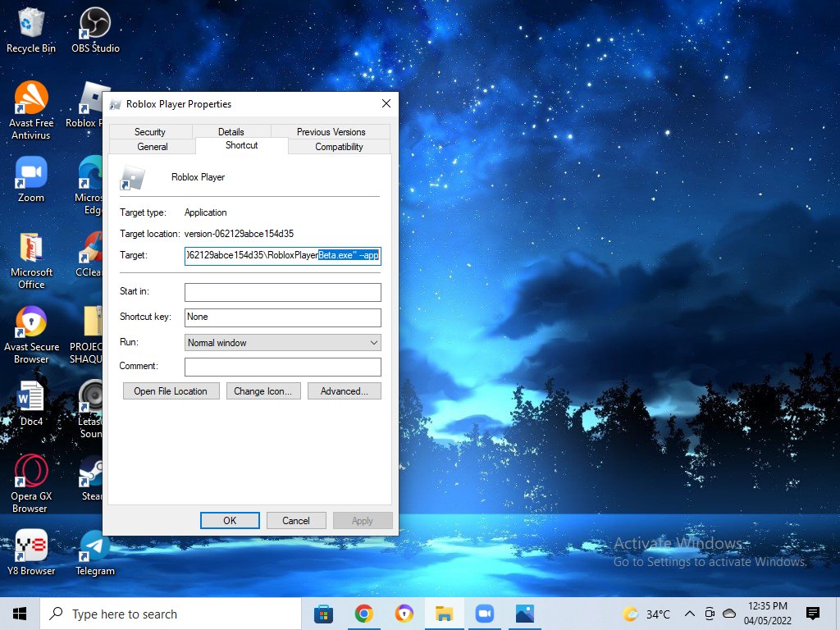Open the Advanced shortcut options
This screenshot has width=840, height=630.
[x=345, y=391]
